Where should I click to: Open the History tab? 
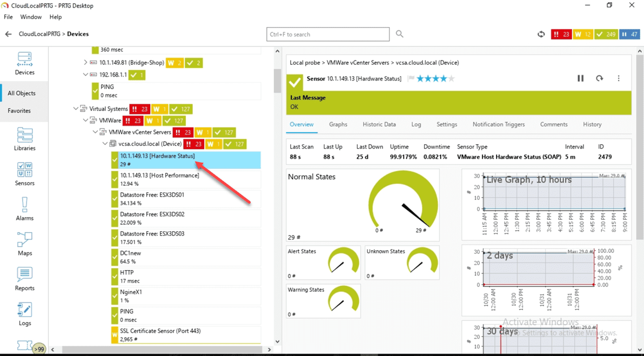point(592,124)
